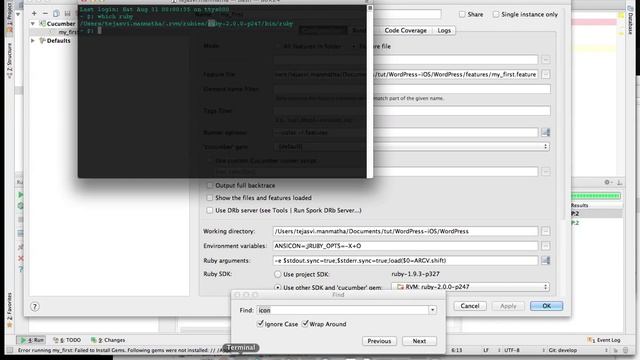Image resolution: width=640 pixels, height=360 pixels.
Task: Enable the Share checkbox
Action: pyautogui.click(x=462, y=14)
